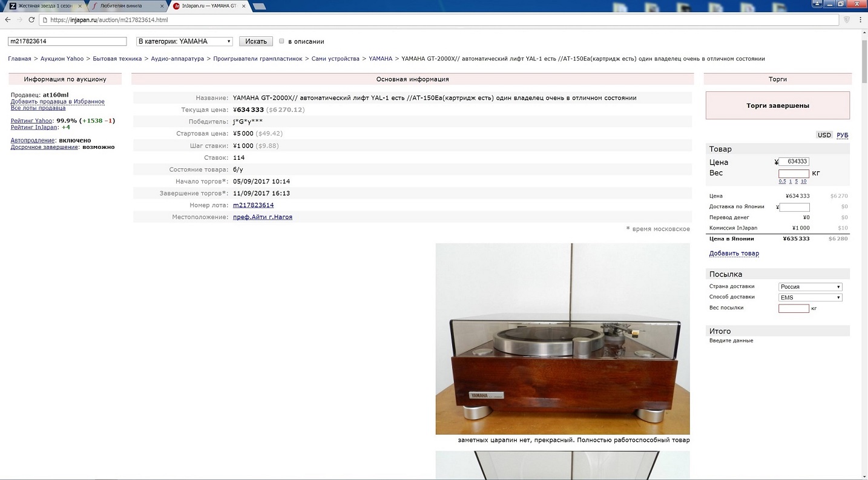
Task: Click the 'Вес' weight input field
Action: pyautogui.click(x=794, y=173)
